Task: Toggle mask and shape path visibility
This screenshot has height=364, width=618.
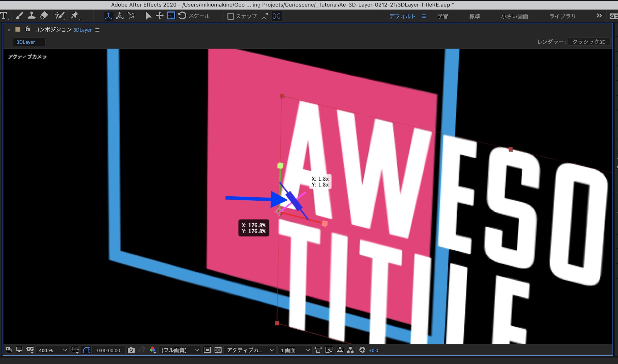Action: tap(86, 350)
